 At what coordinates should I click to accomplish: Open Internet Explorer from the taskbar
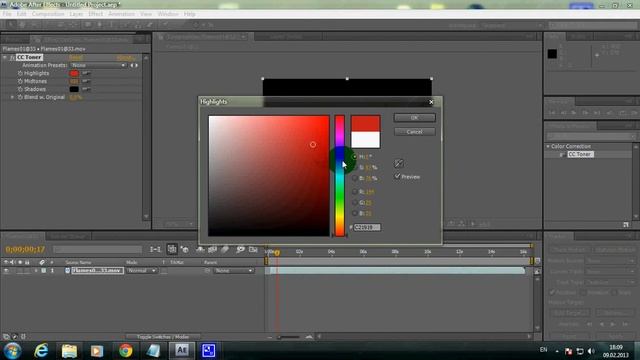coord(41,351)
